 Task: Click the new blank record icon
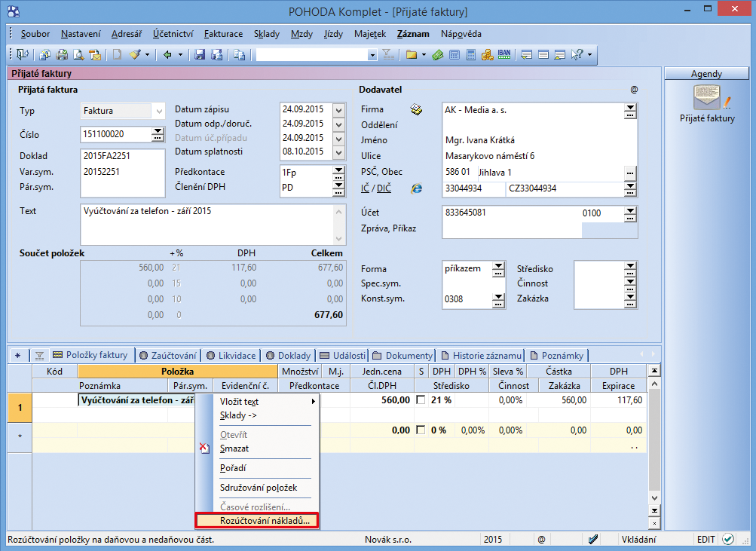coord(117,55)
